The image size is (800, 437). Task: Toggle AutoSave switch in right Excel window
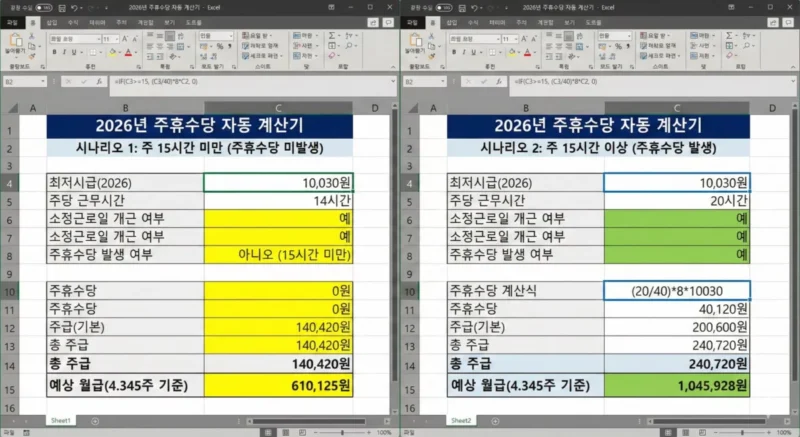coord(444,8)
